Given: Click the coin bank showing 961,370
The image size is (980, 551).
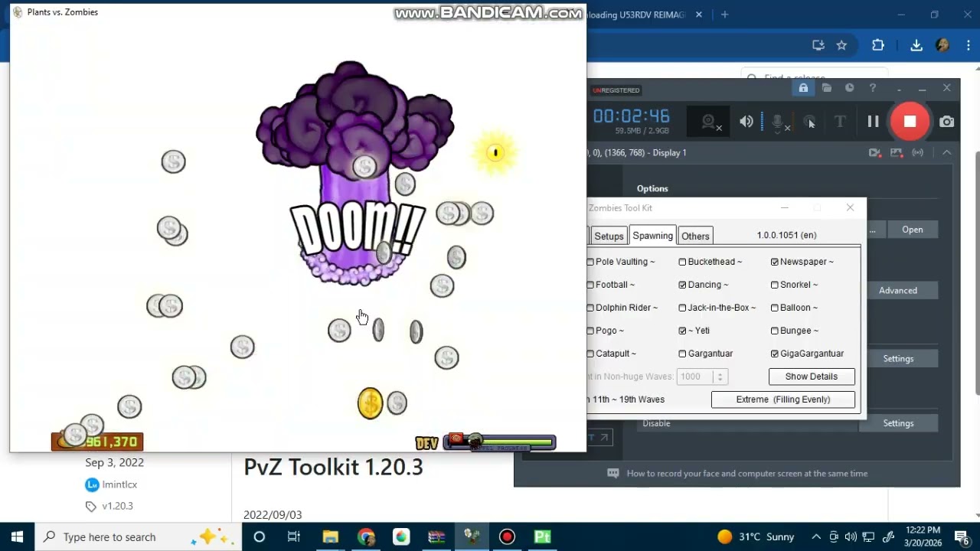Looking at the screenshot, I should (x=97, y=442).
